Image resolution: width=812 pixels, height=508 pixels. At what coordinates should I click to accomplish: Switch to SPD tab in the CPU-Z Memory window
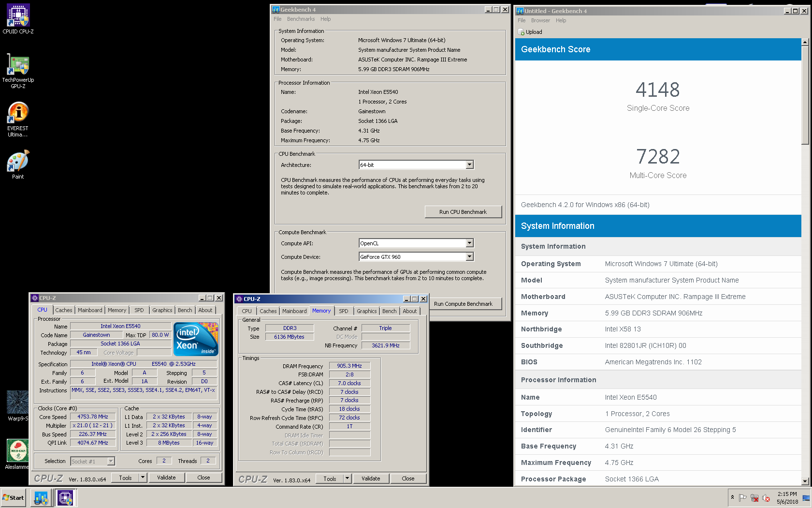pos(344,311)
